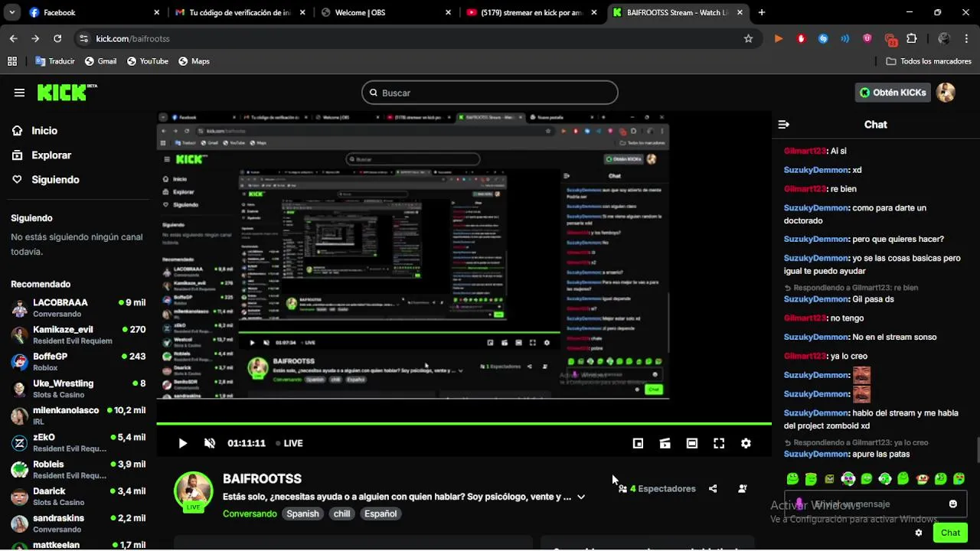Screen dimensions: 980x551
Task: Select the chill tag
Action: click(341, 514)
